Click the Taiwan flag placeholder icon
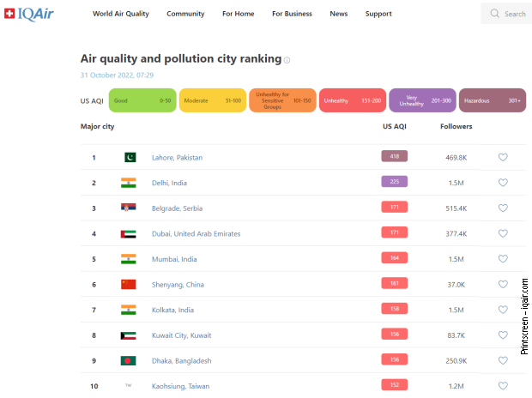Viewport: 532px width, 398px height. [128, 385]
